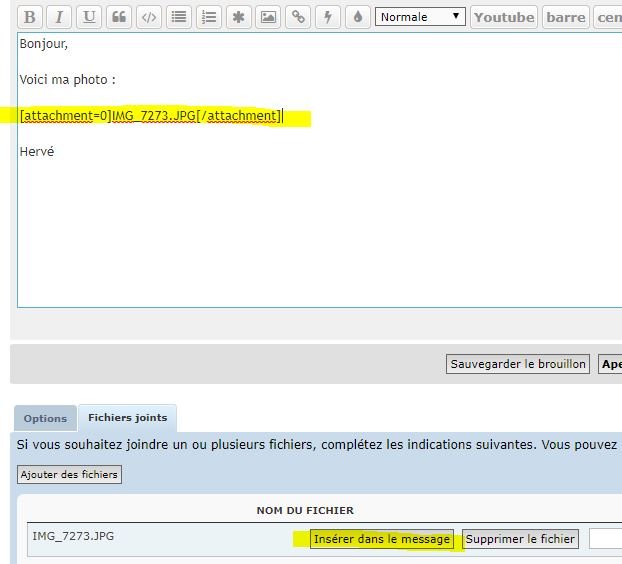Click the underline button
Viewport: 622px width, 564px height.
click(x=89, y=17)
